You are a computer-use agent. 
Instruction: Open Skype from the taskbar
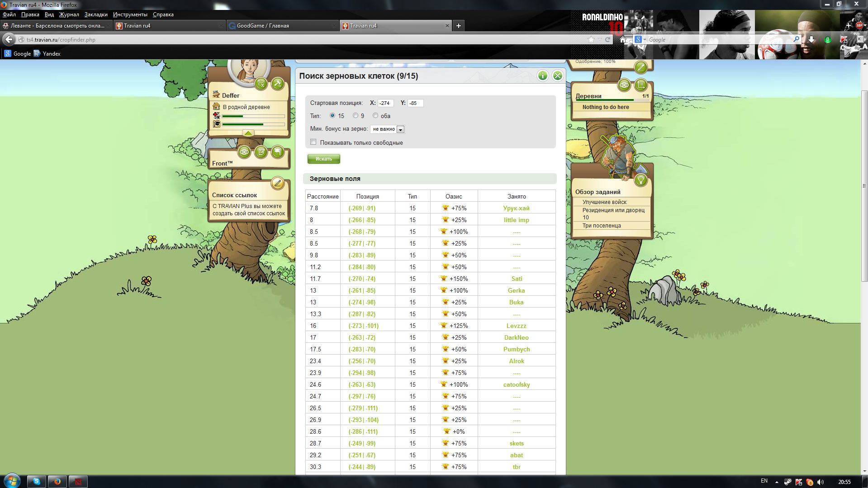coord(36,481)
